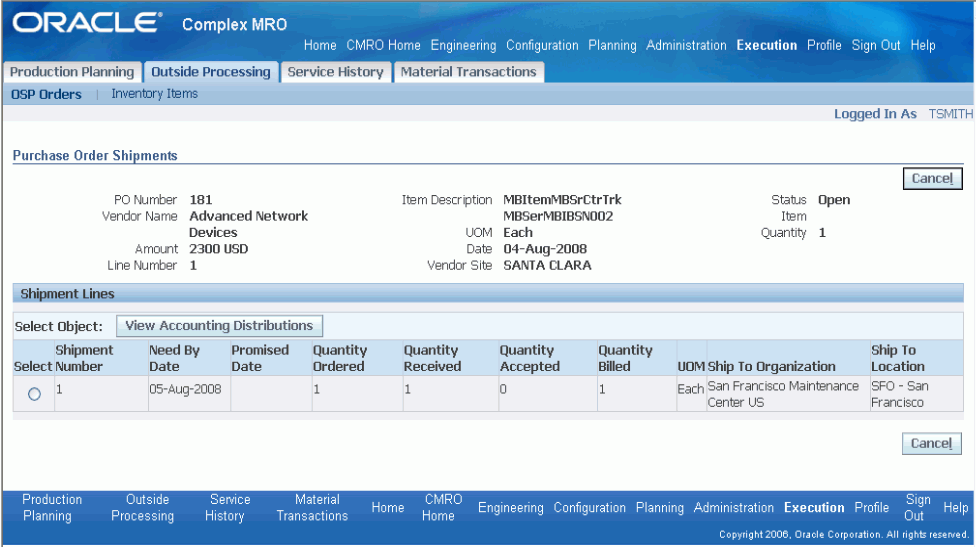Click the Amount value 2300 USD

218,249
